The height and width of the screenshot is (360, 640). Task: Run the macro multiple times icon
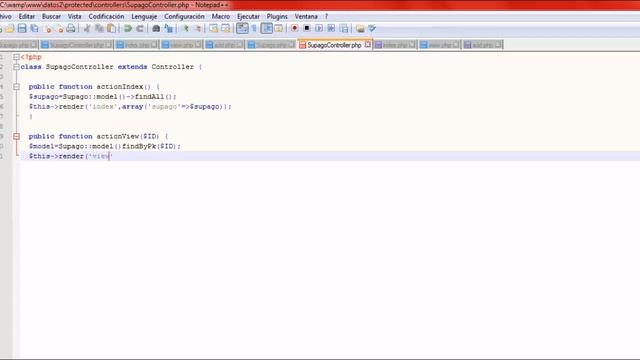[x=331, y=28]
